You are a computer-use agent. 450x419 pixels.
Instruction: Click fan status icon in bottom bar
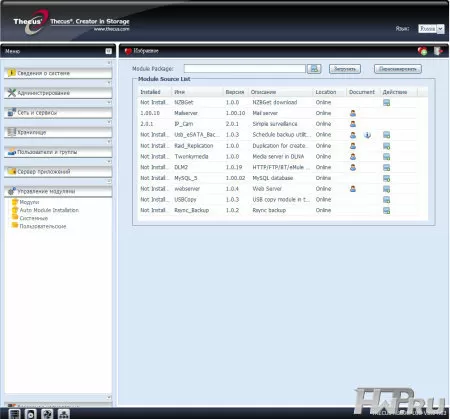point(47,414)
